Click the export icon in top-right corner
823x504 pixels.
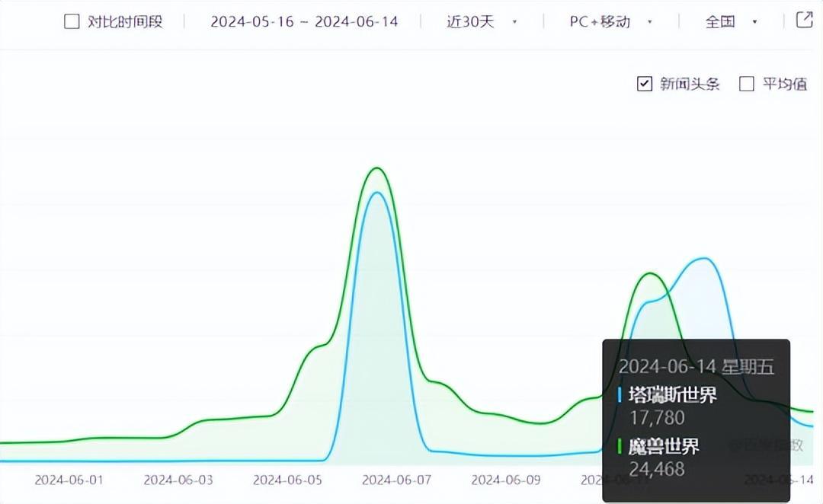805,20
